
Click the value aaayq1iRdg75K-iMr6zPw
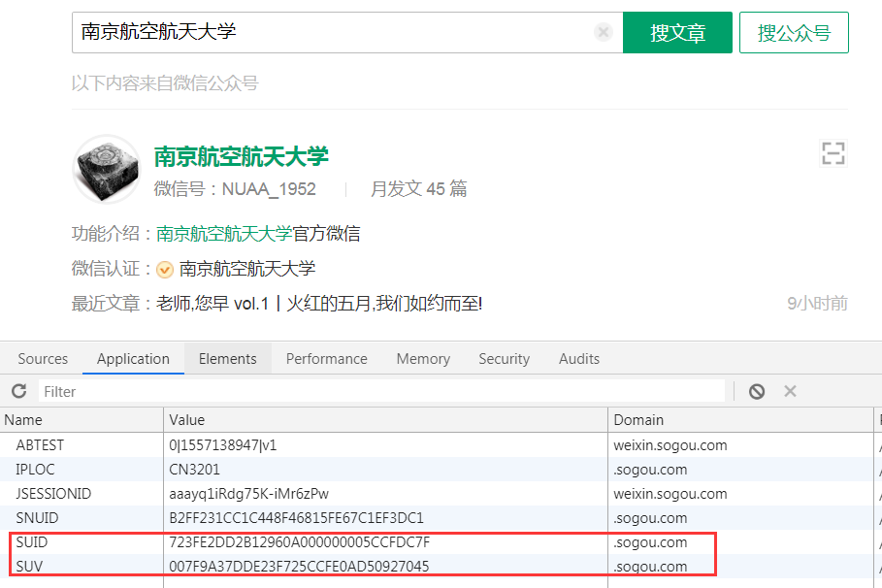[248, 494]
